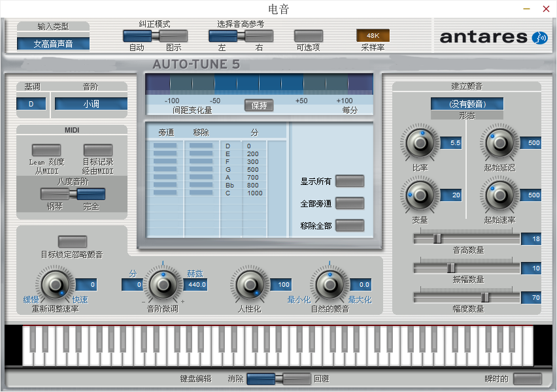Click the pitch change meter display
The width and height of the screenshot is (557, 392).
click(260, 84)
